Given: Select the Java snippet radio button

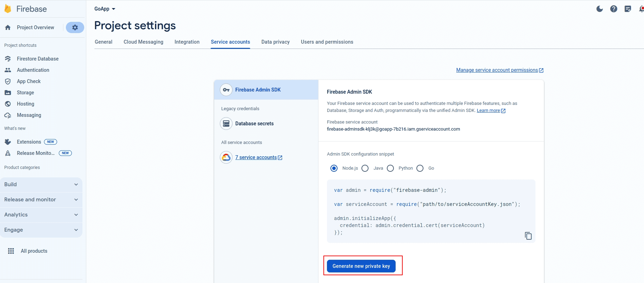Looking at the screenshot, I should (x=365, y=168).
